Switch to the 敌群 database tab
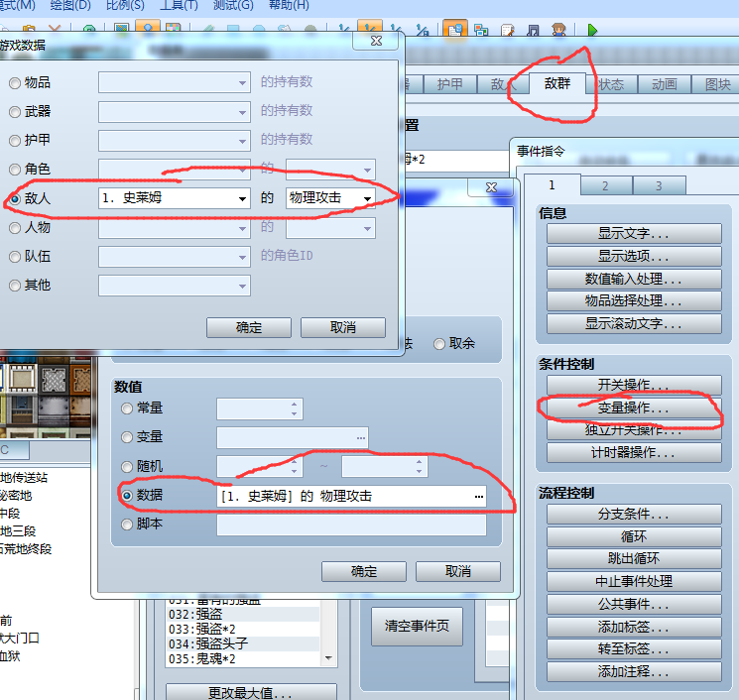The height and width of the screenshot is (700, 739). (557, 84)
